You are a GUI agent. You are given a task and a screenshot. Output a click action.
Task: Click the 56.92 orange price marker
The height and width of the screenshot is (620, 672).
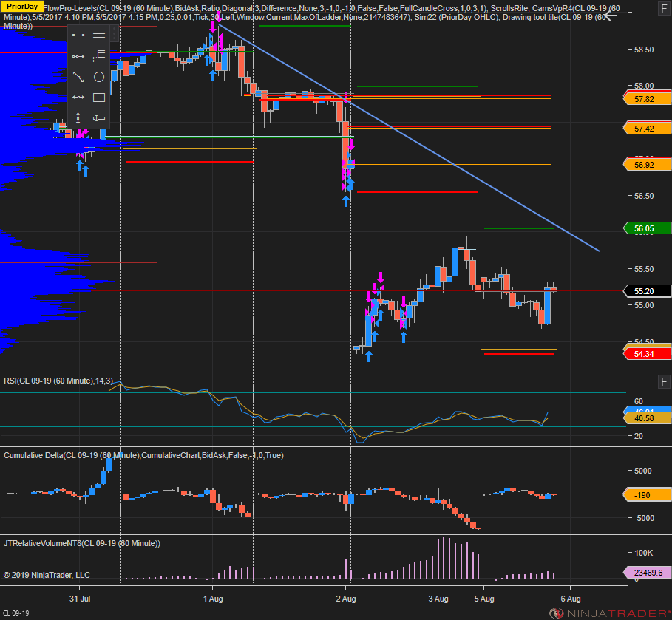click(x=647, y=165)
